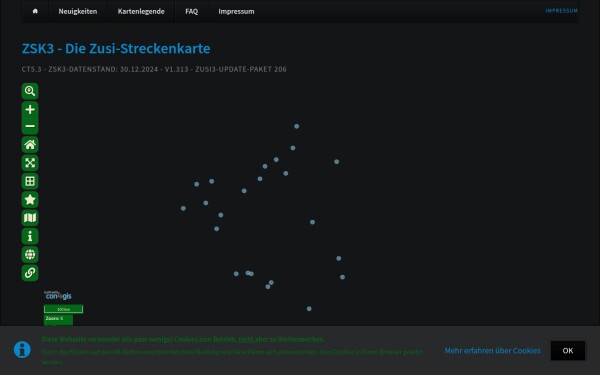Open the info map tool
The image size is (600, 375).
coord(30,236)
